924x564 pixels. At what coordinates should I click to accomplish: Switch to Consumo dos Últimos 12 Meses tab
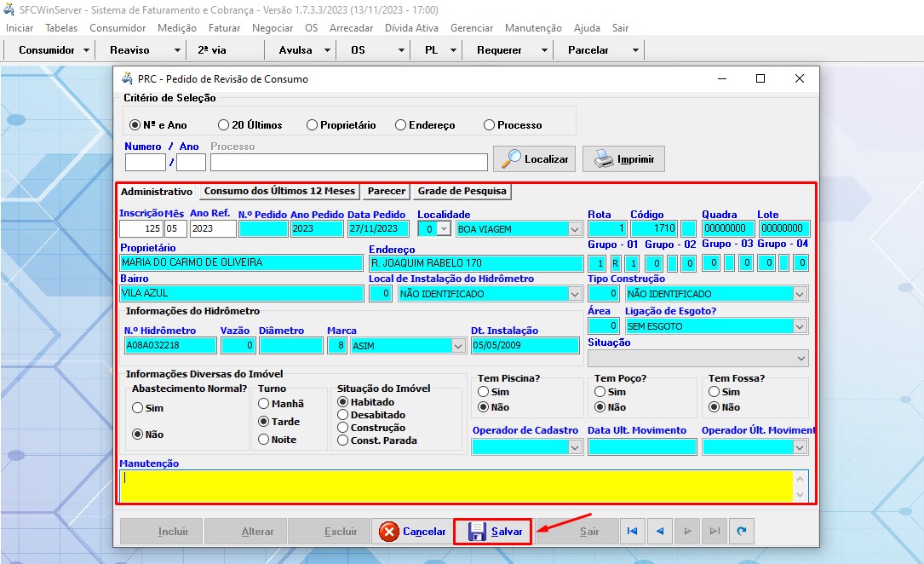coord(279,191)
